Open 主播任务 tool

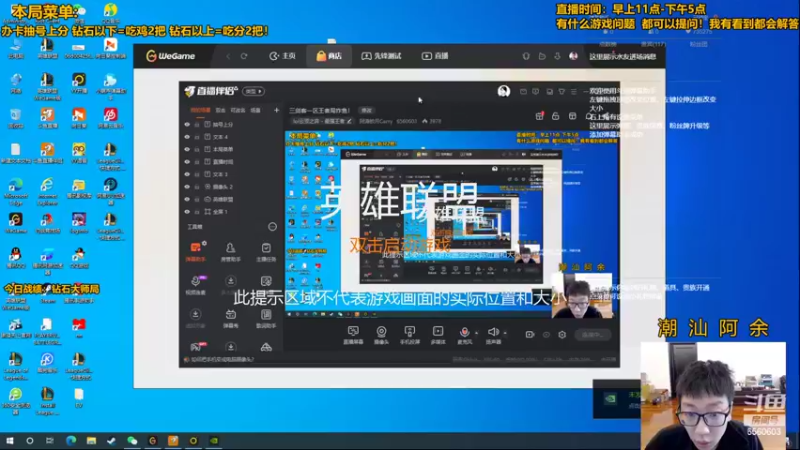click(x=266, y=252)
